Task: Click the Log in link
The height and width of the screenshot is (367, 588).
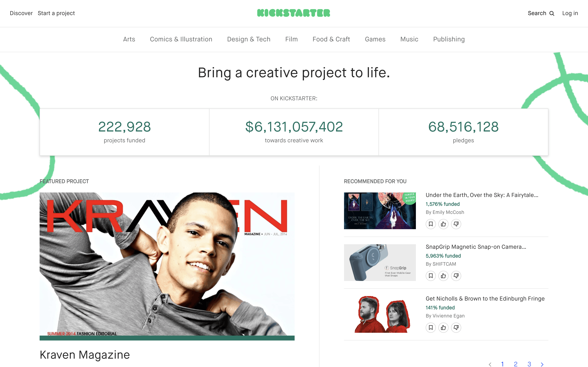Action: (x=570, y=13)
